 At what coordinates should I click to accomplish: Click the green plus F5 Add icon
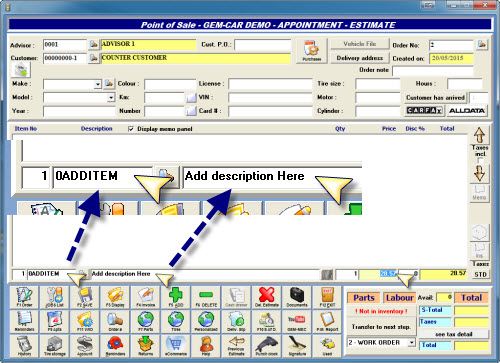[176, 297]
